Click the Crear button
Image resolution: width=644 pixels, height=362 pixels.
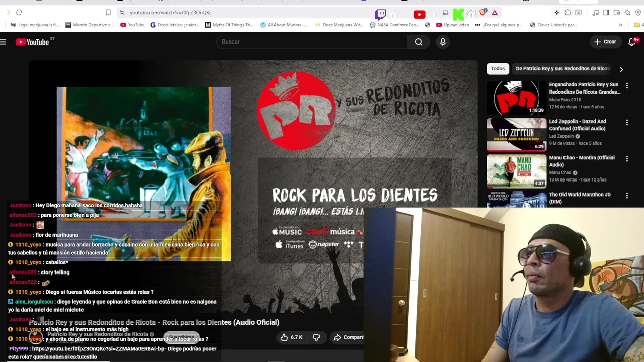click(x=605, y=42)
